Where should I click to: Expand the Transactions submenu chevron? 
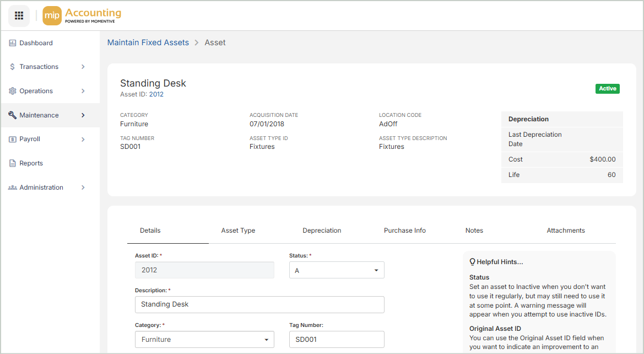click(83, 67)
